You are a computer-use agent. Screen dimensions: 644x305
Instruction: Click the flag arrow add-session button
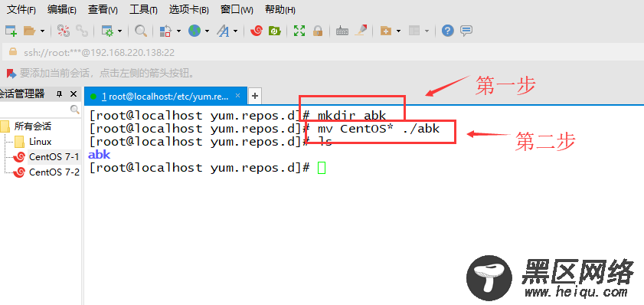[11, 74]
